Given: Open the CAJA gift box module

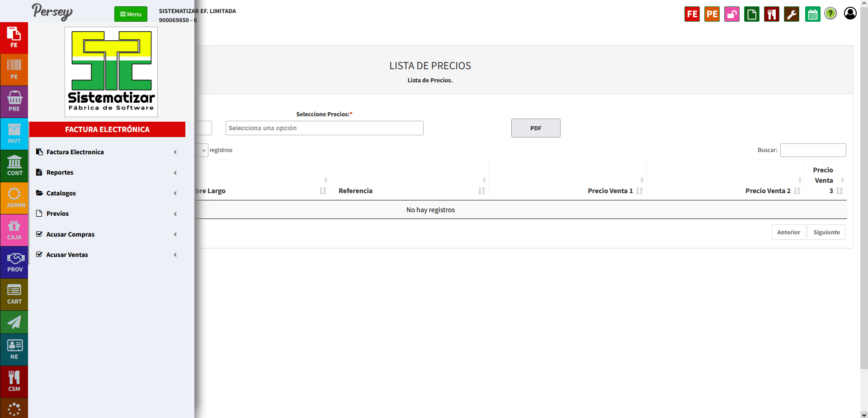Looking at the screenshot, I should pos(14,230).
